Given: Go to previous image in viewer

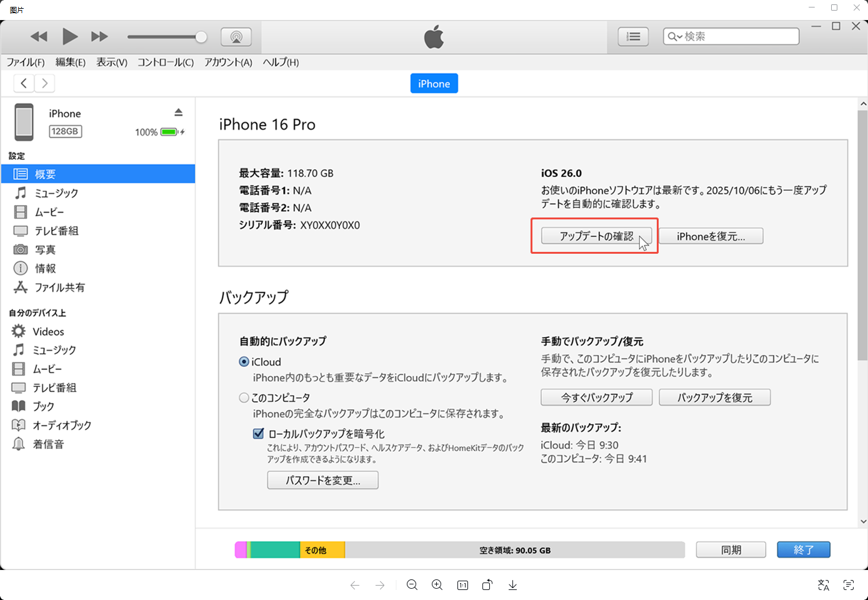Looking at the screenshot, I should pyautogui.click(x=355, y=585).
